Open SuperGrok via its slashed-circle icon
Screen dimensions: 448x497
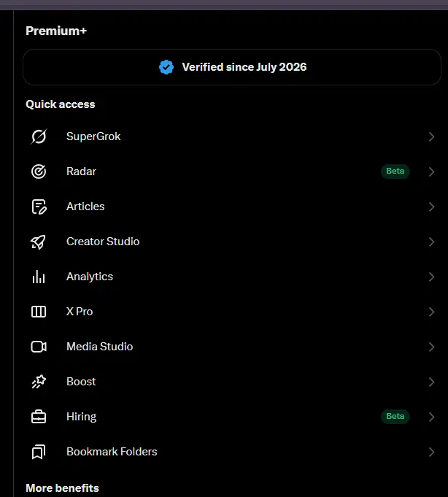coord(39,136)
